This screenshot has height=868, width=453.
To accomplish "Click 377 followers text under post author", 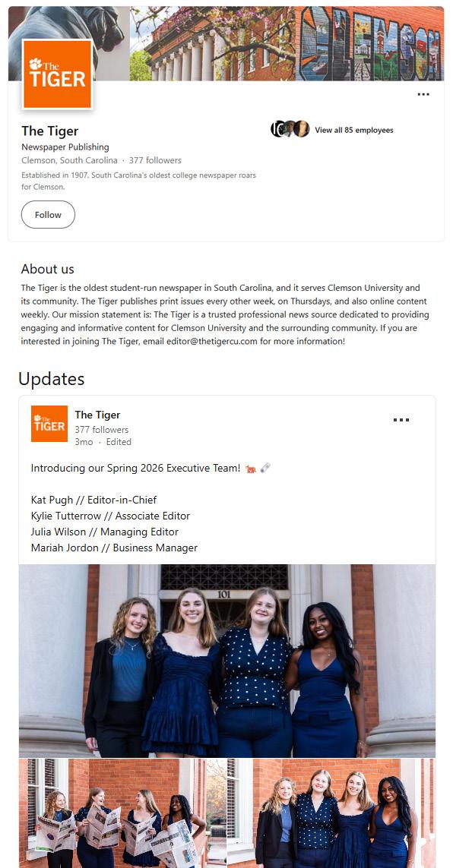I will [x=101, y=430].
